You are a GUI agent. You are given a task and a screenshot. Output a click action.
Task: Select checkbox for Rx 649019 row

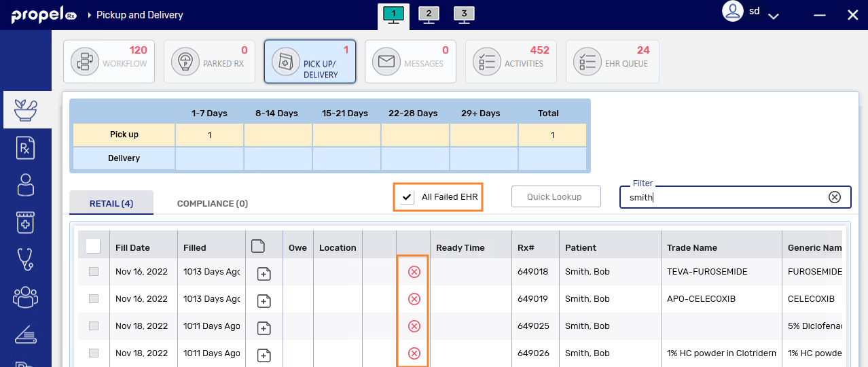click(94, 299)
